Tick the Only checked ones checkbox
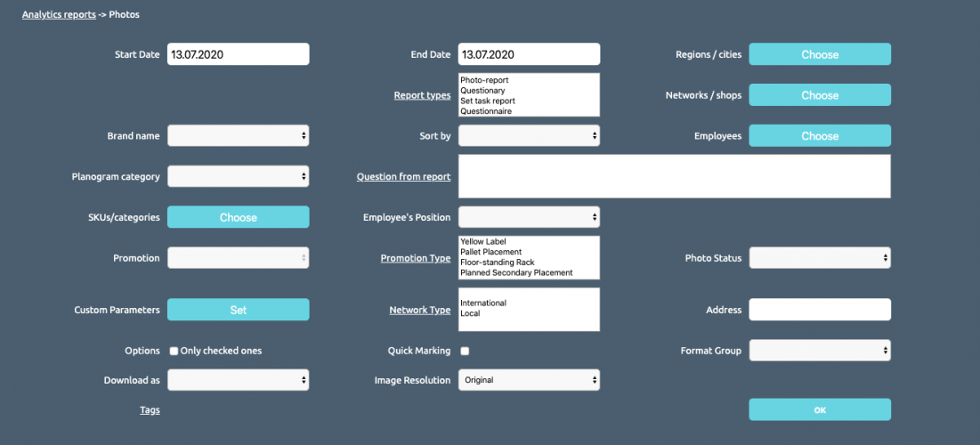 coord(174,352)
